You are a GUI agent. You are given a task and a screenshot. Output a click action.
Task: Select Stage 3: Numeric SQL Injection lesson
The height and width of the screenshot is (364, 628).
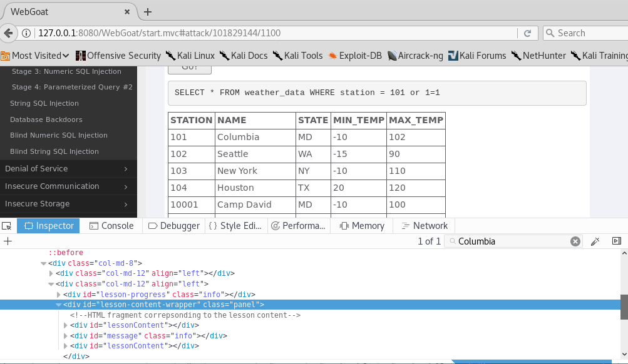pos(66,71)
